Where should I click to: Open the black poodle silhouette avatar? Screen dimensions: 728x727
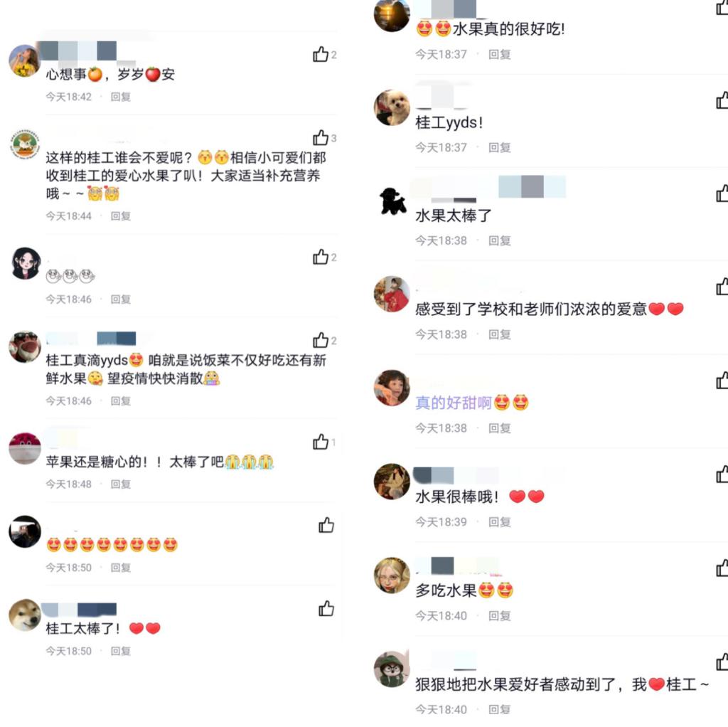[392, 201]
